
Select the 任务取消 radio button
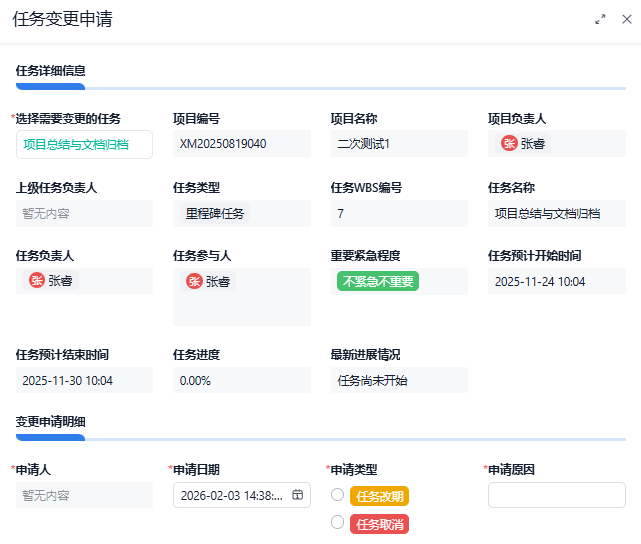(x=337, y=523)
